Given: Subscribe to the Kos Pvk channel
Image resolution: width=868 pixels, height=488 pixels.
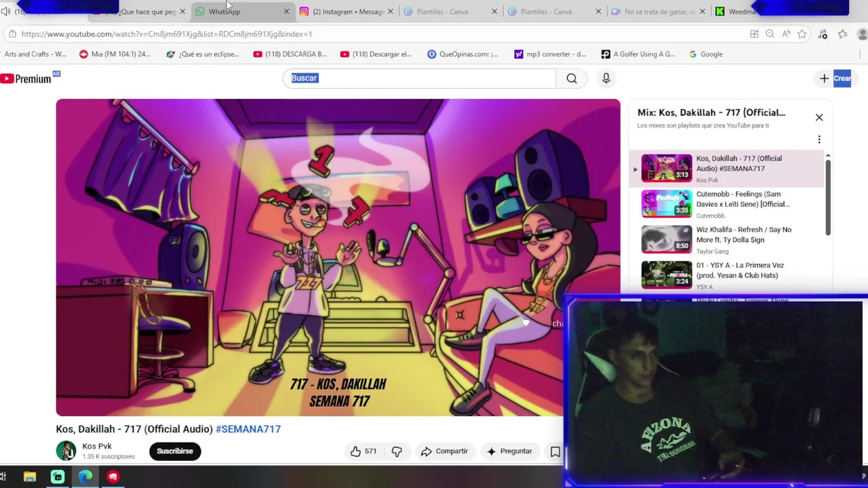Looking at the screenshot, I should click(x=175, y=451).
